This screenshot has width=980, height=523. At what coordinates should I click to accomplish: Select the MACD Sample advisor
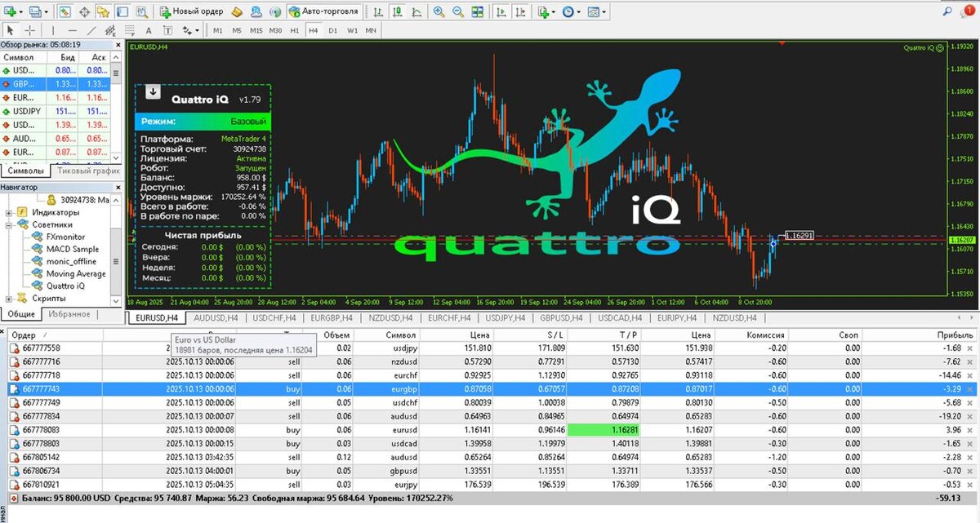73,249
